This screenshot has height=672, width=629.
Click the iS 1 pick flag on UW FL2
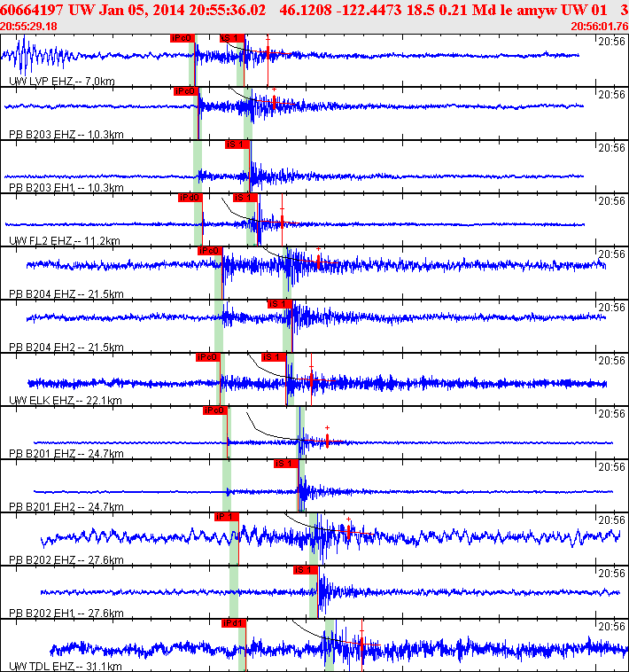(245, 198)
